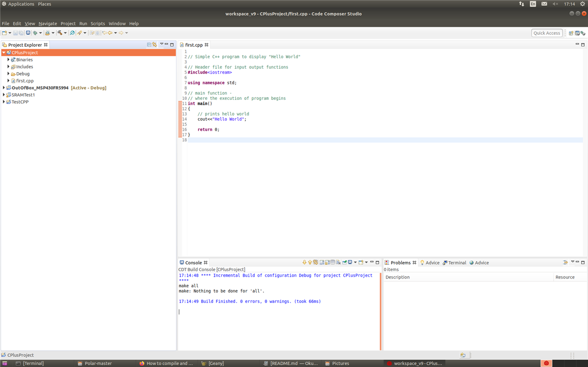Open the Scripts menu
The height and width of the screenshot is (367, 588).
point(98,23)
